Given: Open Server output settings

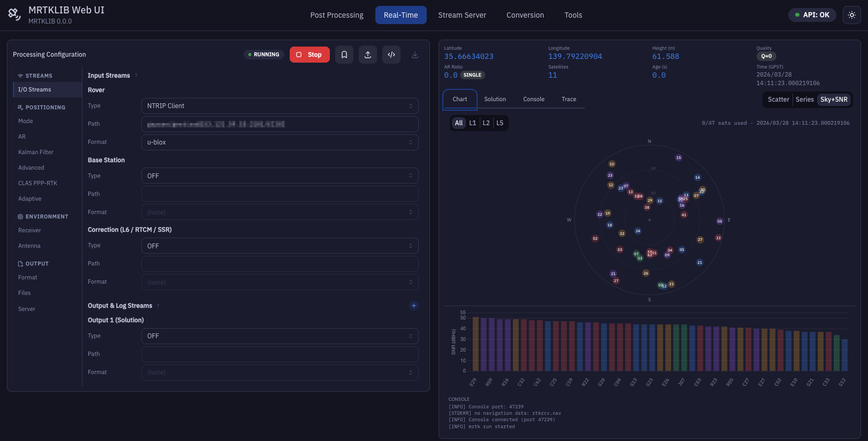Looking at the screenshot, I should tap(47, 309).
